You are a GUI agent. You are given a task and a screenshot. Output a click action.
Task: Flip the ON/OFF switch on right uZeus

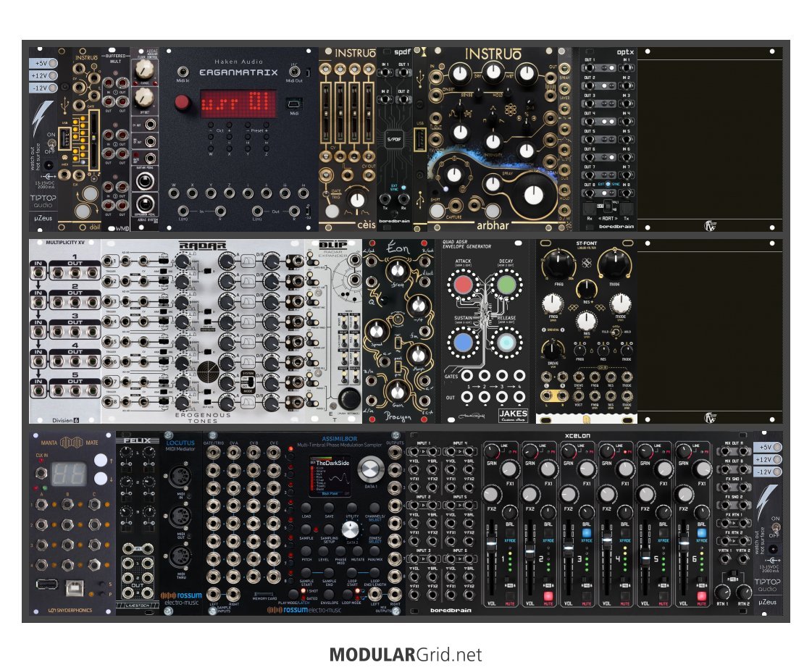point(775,527)
